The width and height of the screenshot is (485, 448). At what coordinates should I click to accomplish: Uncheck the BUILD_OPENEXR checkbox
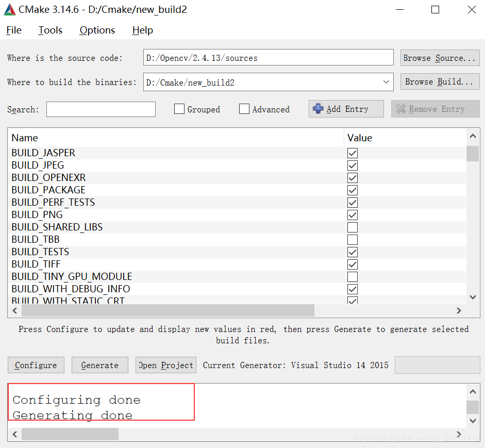353,178
